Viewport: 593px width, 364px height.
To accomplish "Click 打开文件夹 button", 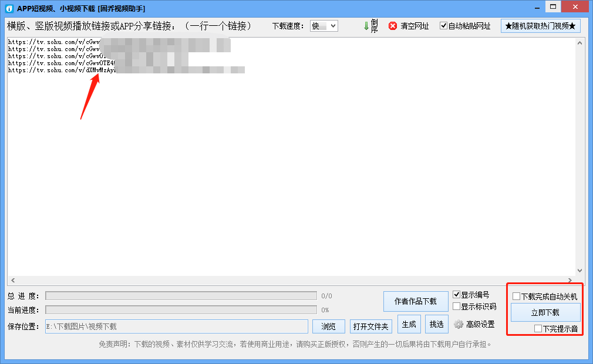I will pyautogui.click(x=370, y=326).
